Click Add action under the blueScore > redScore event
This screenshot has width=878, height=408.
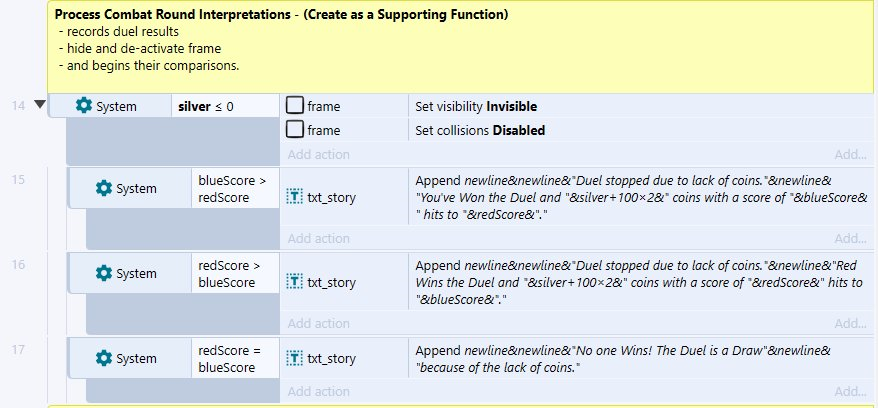319,238
